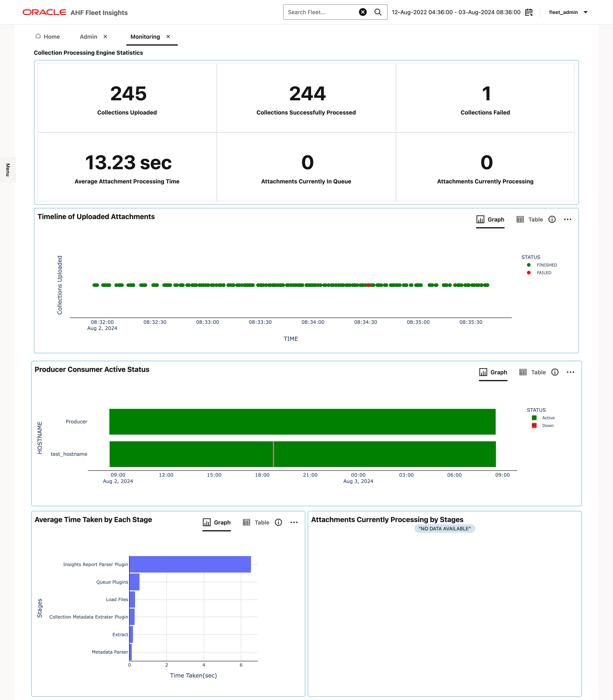Click the Active green legend swatch

click(534, 418)
